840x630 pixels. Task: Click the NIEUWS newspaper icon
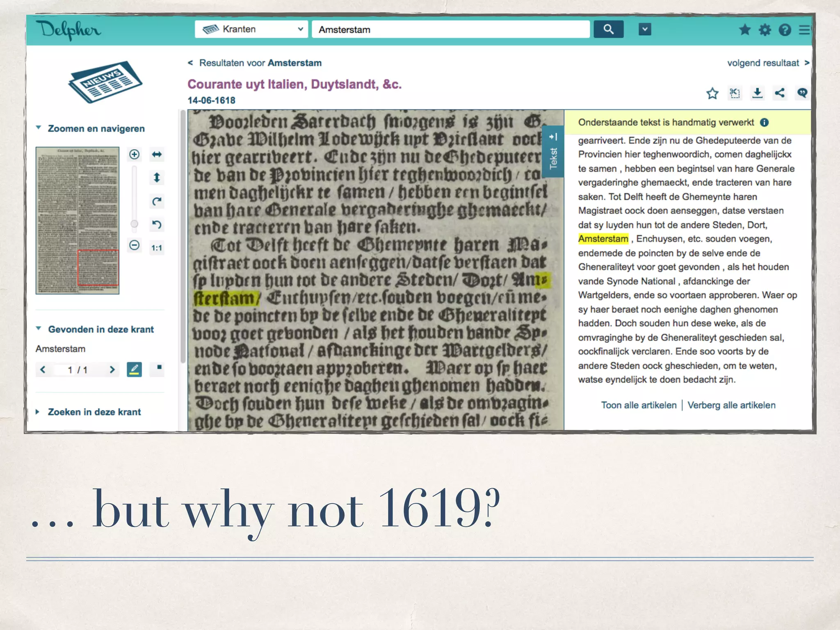[x=105, y=82]
